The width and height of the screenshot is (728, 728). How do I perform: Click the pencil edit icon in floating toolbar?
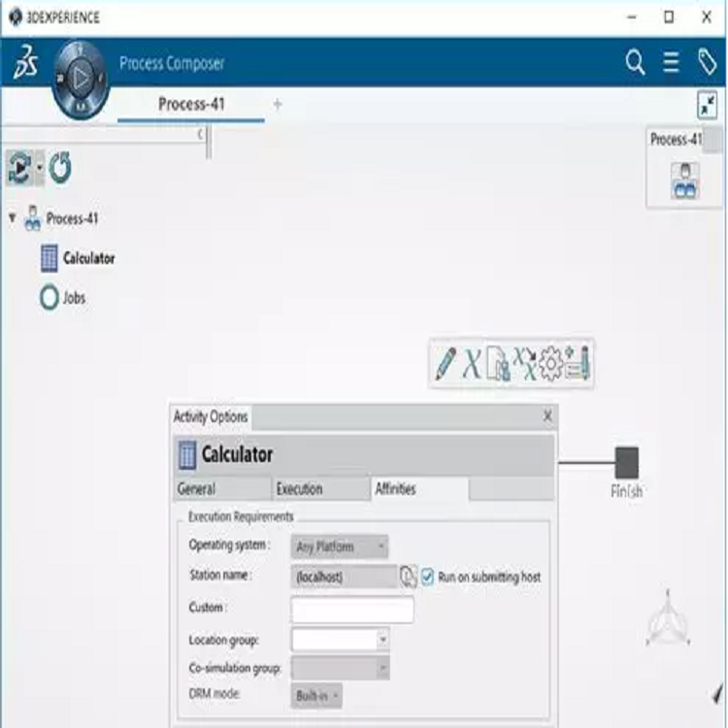coord(446,365)
